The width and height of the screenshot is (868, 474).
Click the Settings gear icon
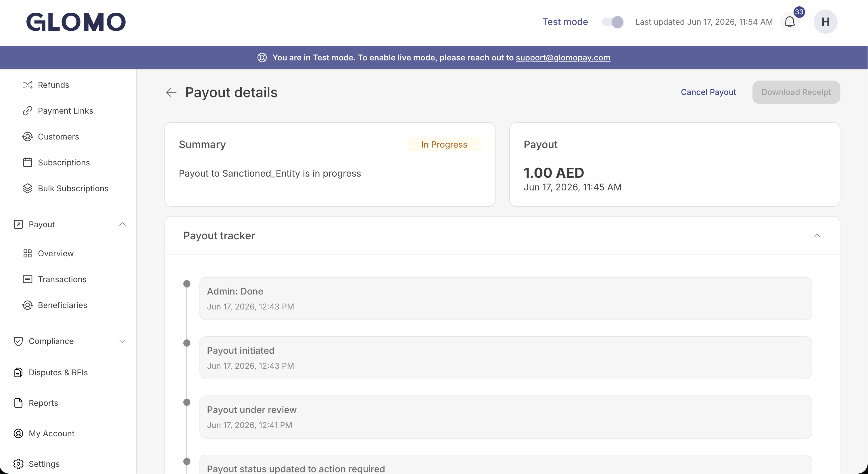[x=18, y=464]
